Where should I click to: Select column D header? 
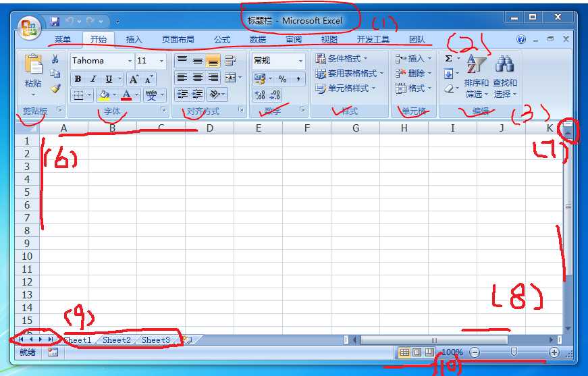210,128
